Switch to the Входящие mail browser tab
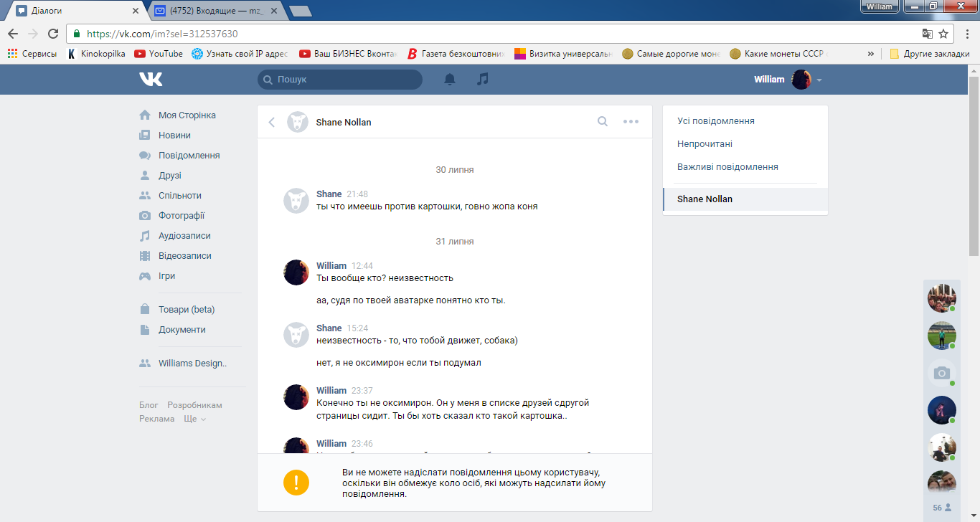 [x=215, y=10]
